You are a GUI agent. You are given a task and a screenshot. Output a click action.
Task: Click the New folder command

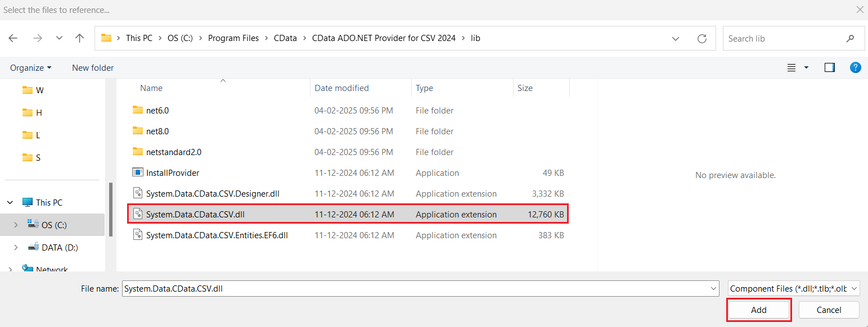(x=93, y=67)
